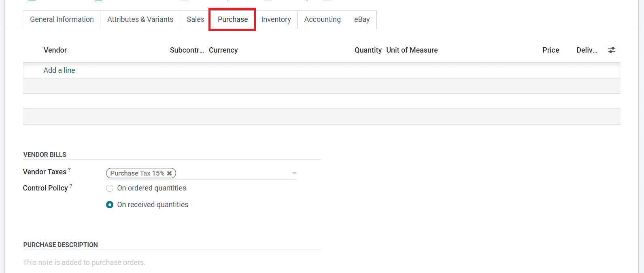Viewport: 644px width, 273px height.
Task: Click the Currency column header
Action: [x=223, y=50]
